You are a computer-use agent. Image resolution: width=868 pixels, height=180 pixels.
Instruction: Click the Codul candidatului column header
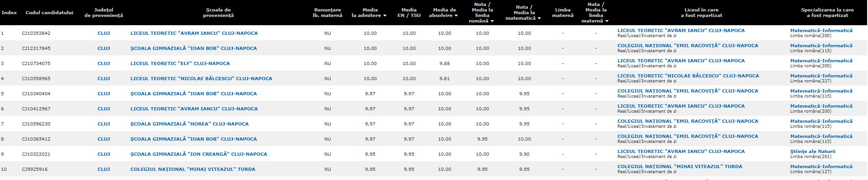[49, 12]
